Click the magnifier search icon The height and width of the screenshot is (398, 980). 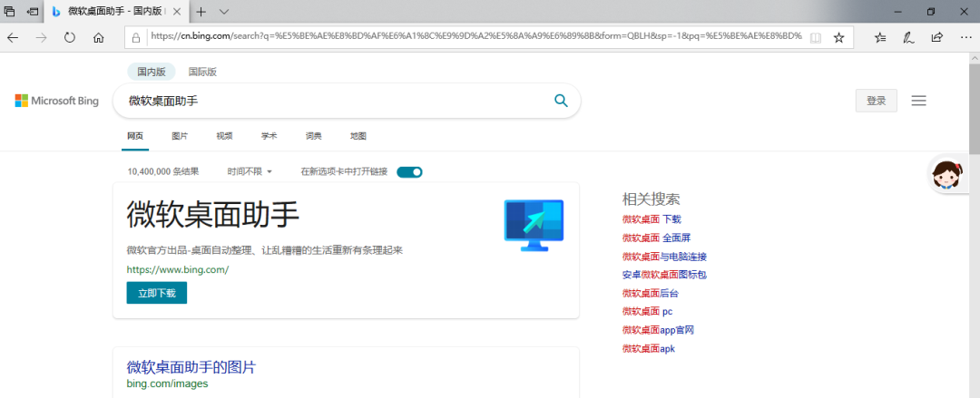coord(561,101)
